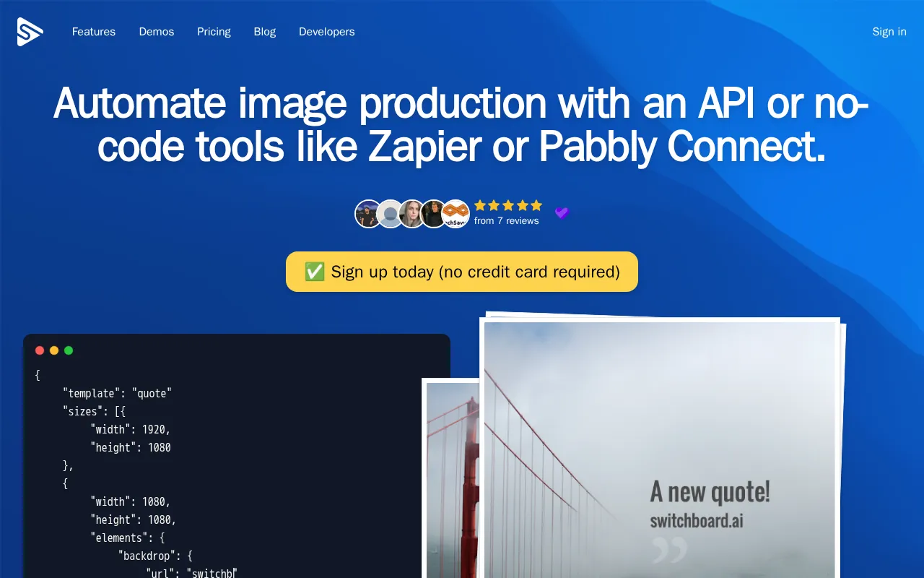Click the "backdrop": { code line

click(x=155, y=556)
